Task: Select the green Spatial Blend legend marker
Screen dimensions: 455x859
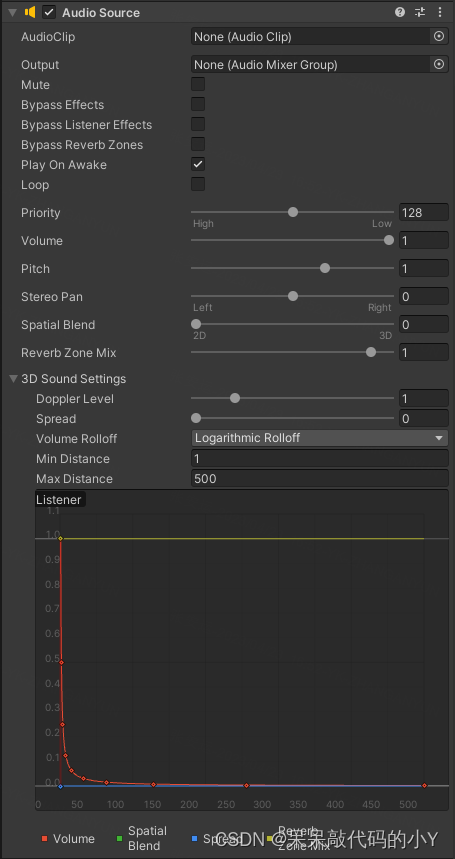Action: pos(119,839)
